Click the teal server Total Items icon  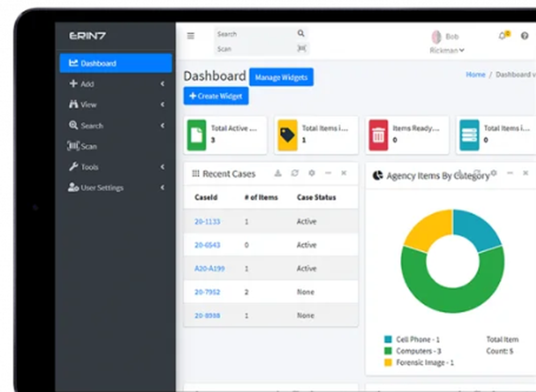(470, 135)
